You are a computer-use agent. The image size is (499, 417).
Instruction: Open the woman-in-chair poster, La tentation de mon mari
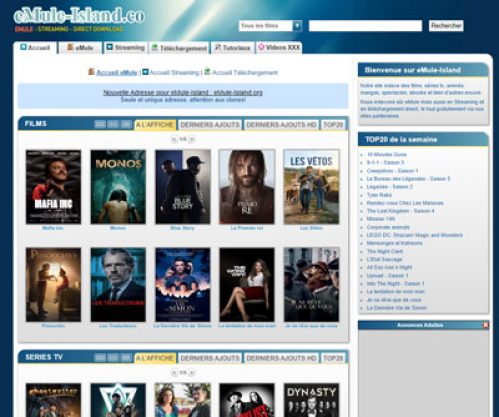point(247,285)
